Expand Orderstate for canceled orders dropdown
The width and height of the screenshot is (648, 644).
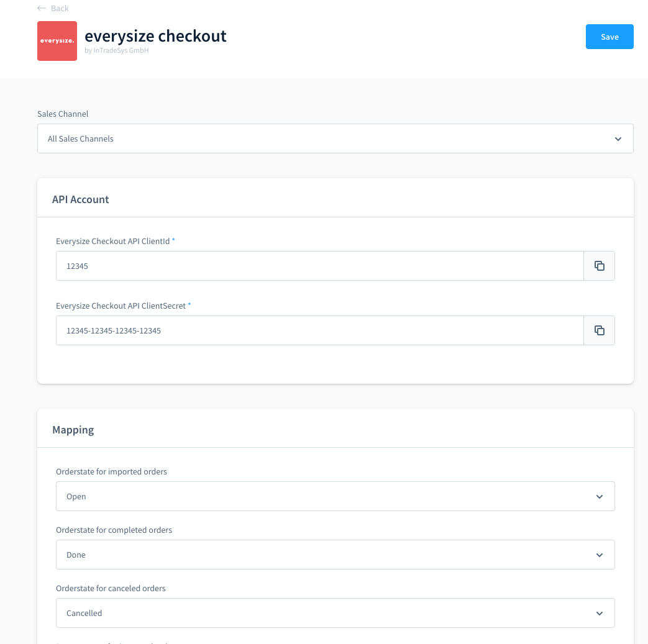pyautogui.click(x=335, y=613)
